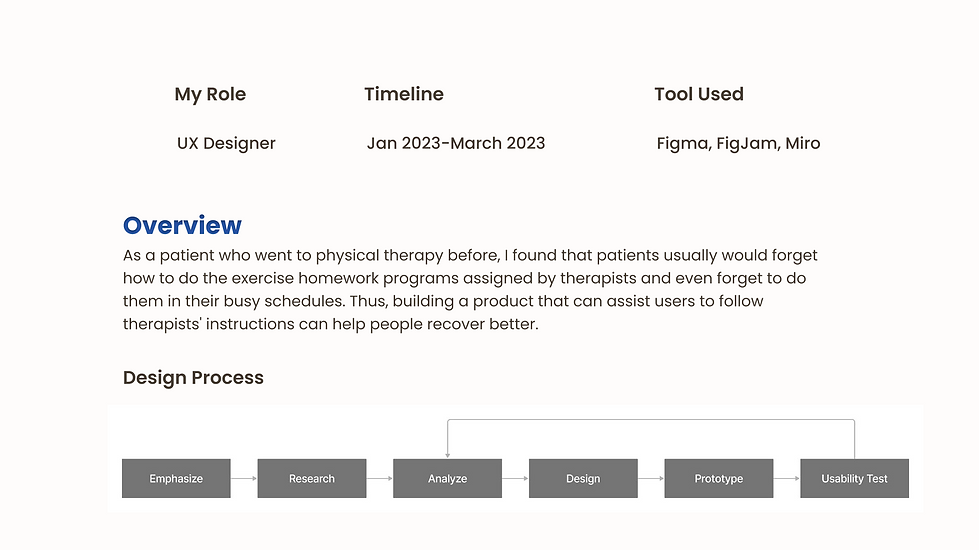Click the Prototype step box
Screen dimensions: 979x550
click(x=719, y=479)
